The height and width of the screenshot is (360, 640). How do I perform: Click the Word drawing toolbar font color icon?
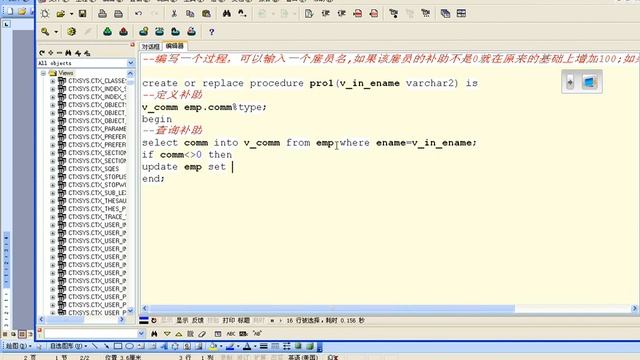(x=247, y=347)
